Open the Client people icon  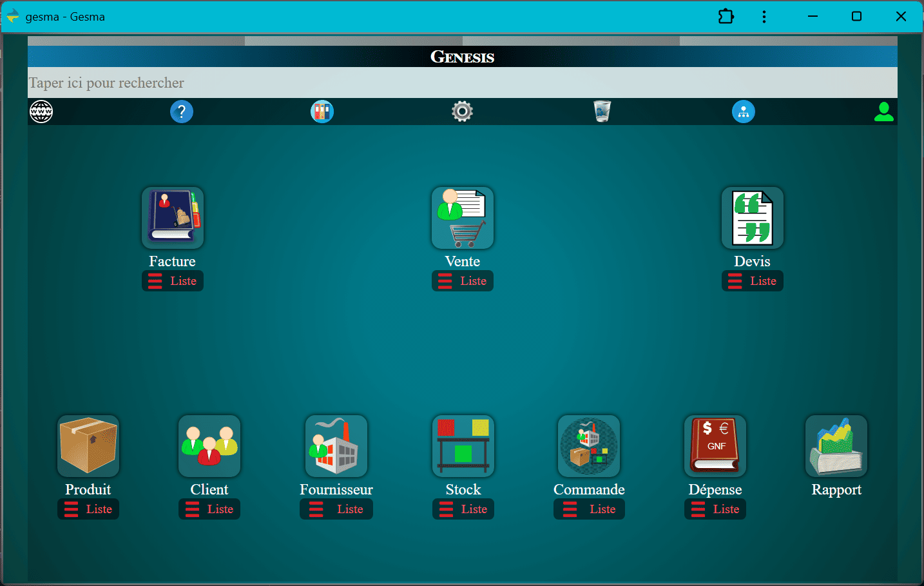(x=209, y=446)
